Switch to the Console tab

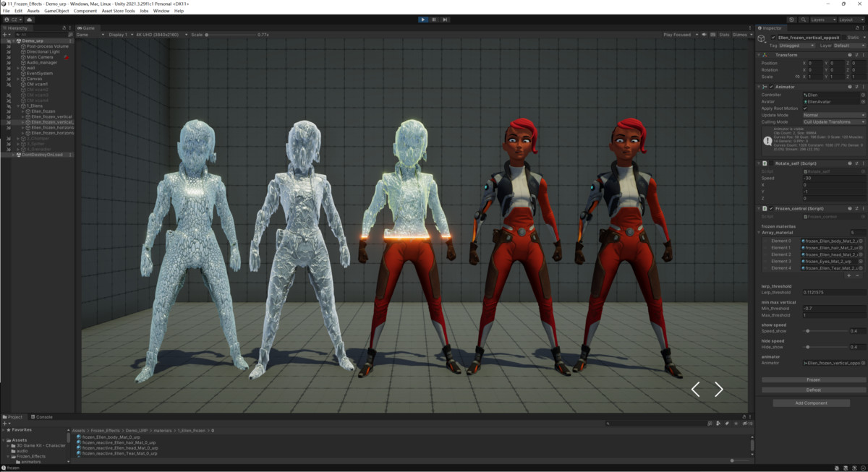pos(43,417)
